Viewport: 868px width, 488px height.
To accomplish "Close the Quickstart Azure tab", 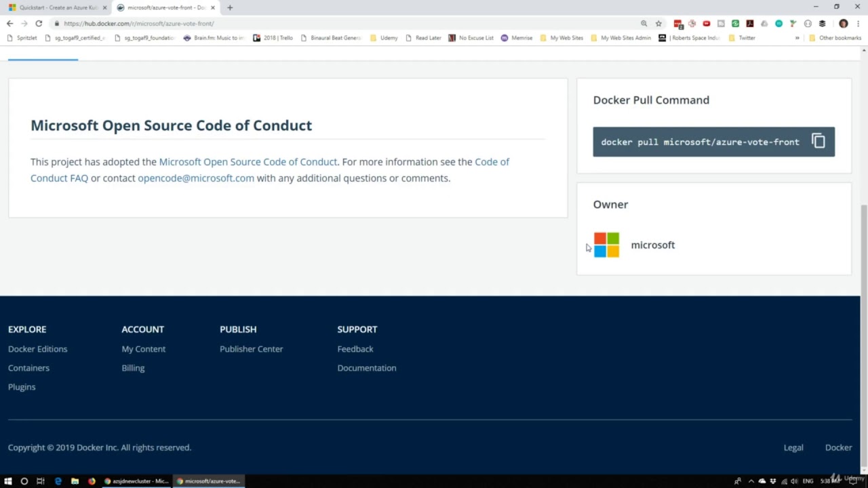I will [104, 7].
